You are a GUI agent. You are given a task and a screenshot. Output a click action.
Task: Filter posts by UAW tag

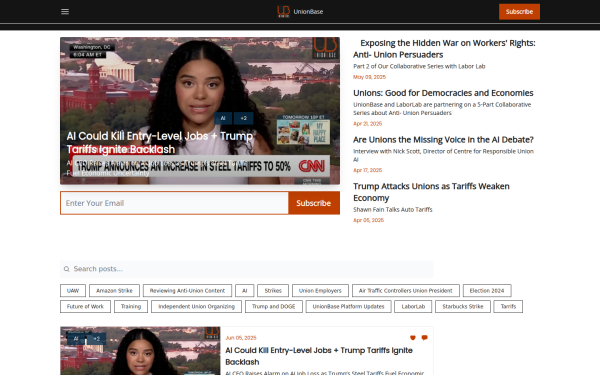coord(73,290)
